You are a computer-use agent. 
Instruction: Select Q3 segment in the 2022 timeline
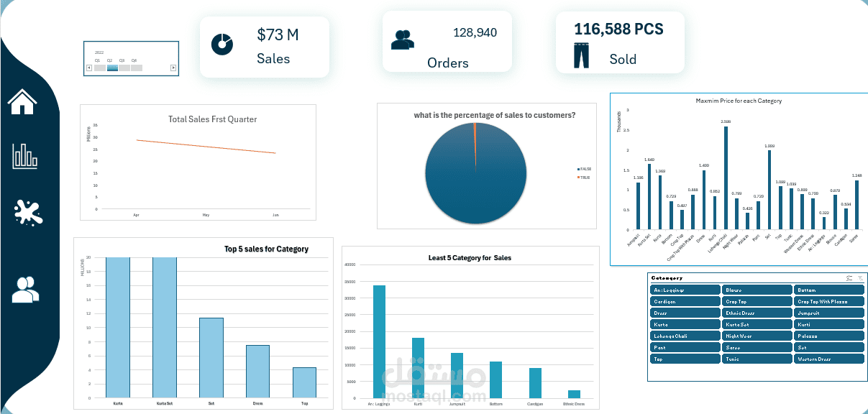[124, 68]
